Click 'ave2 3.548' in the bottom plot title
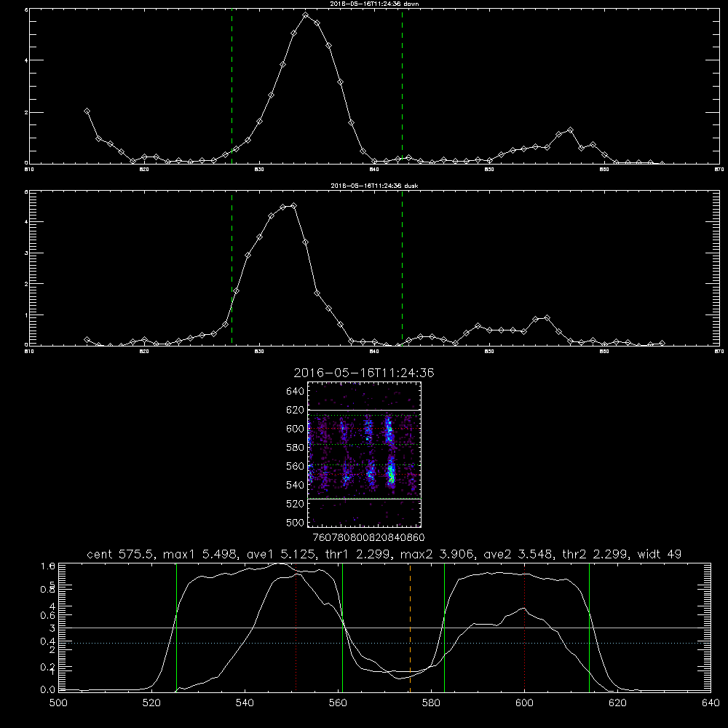728x728 pixels. tap(518, 554)
